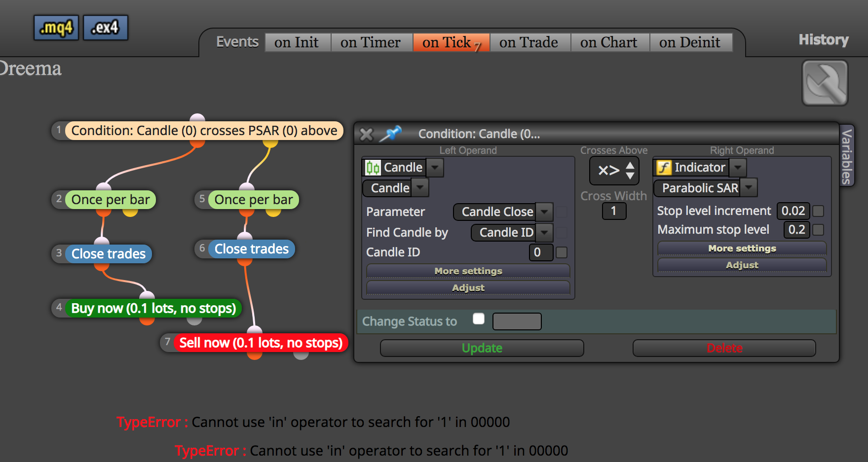This screenshot has height=462, width=868.
Task: Click the Candle ID input field
Action: tap(541, 252)
